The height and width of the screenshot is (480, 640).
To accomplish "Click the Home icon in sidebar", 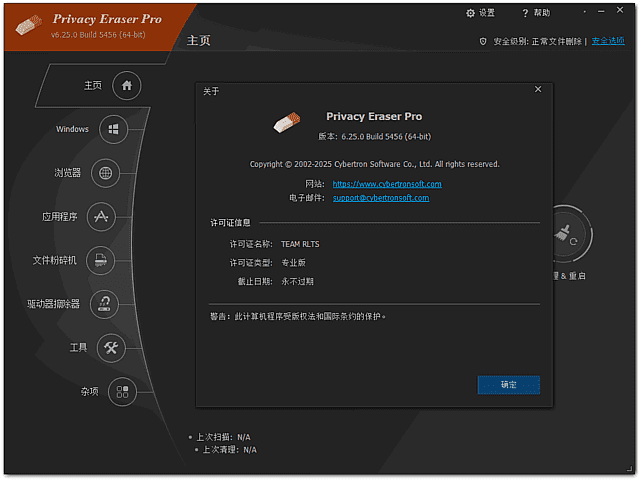I will 127,86.
